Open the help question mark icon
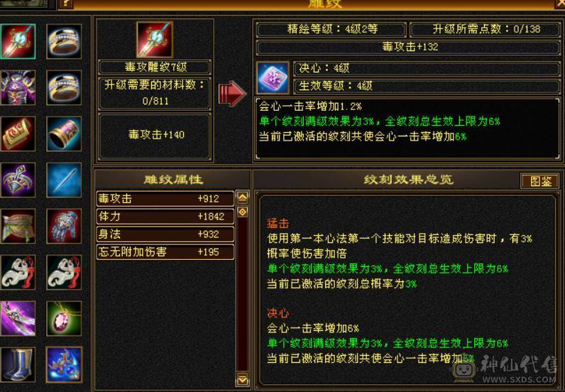The image size is (565, 392). pos(66,4)
